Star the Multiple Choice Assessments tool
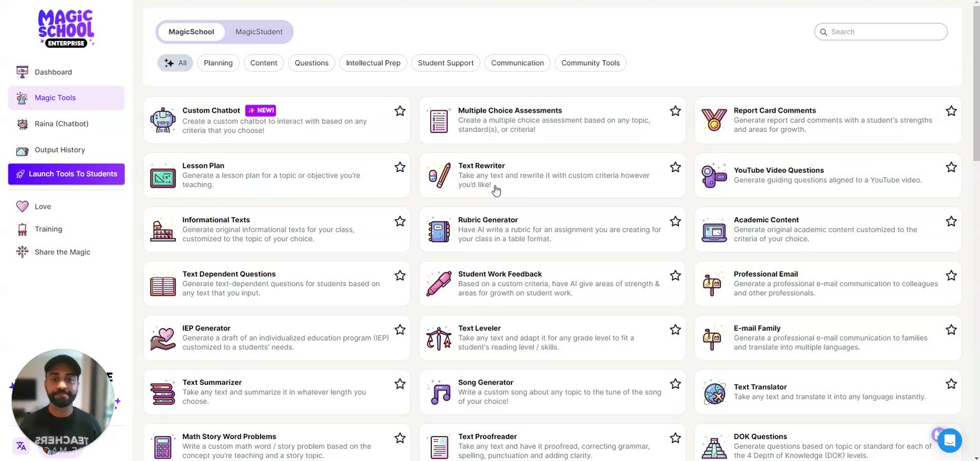 click(x=675, y=111)
